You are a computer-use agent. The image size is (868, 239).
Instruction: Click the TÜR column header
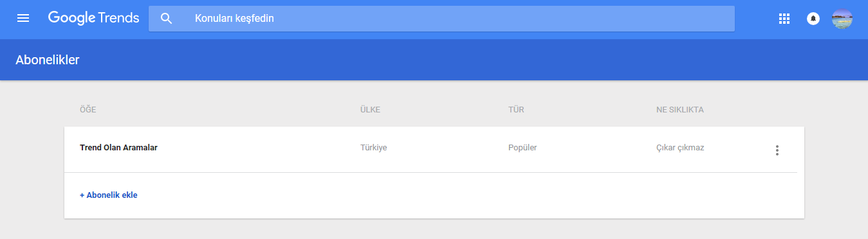coord(516,110)
